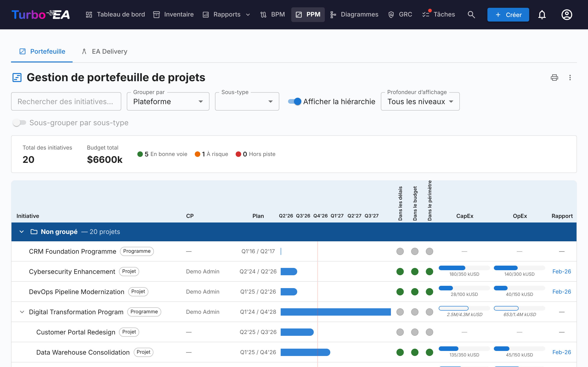This screenshot has height=367, width=588.
Task: Click the CapEx progress bar for Cybersecurity Enhancement
Action: (464, 268)
